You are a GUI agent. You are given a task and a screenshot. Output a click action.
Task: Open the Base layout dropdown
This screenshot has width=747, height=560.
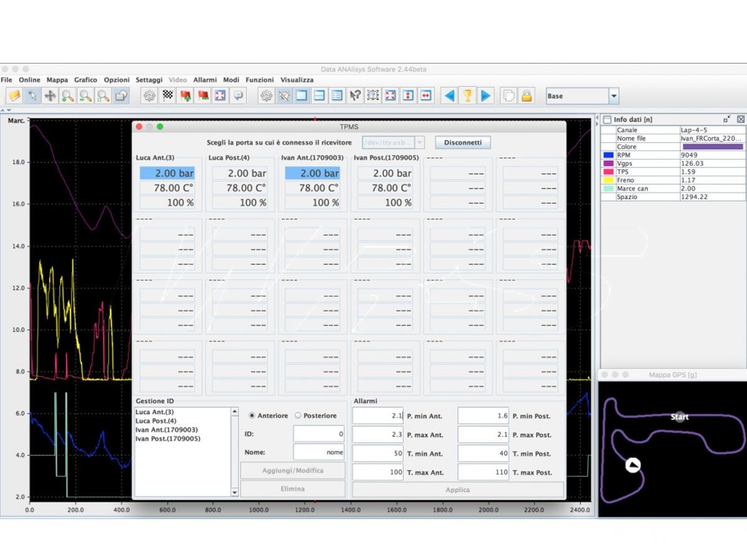click(614, 96)
